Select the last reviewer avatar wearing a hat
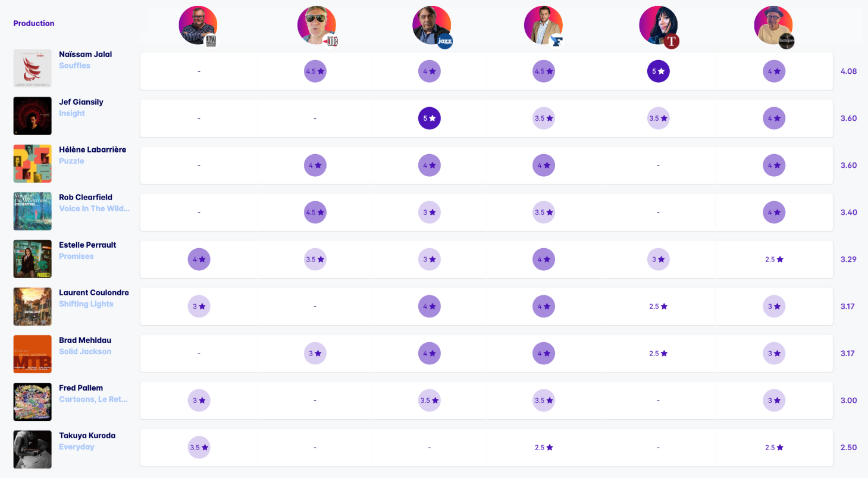 point(773,25)
